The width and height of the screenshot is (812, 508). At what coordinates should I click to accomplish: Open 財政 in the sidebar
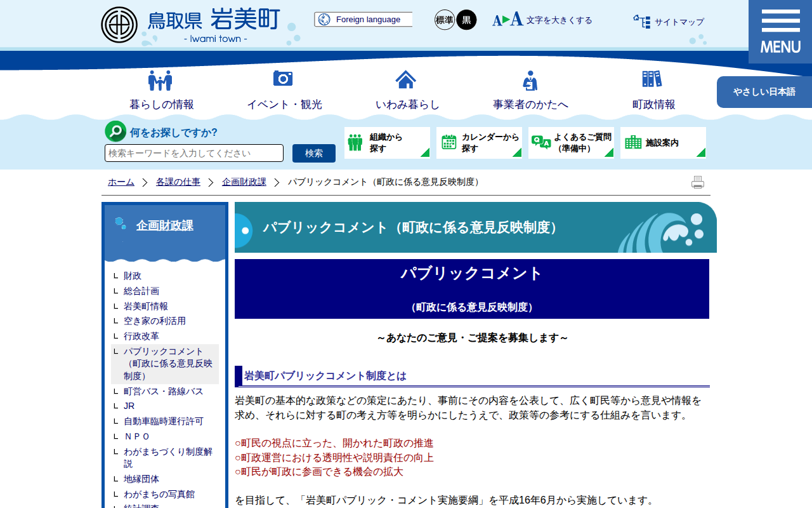pos(133,276)
